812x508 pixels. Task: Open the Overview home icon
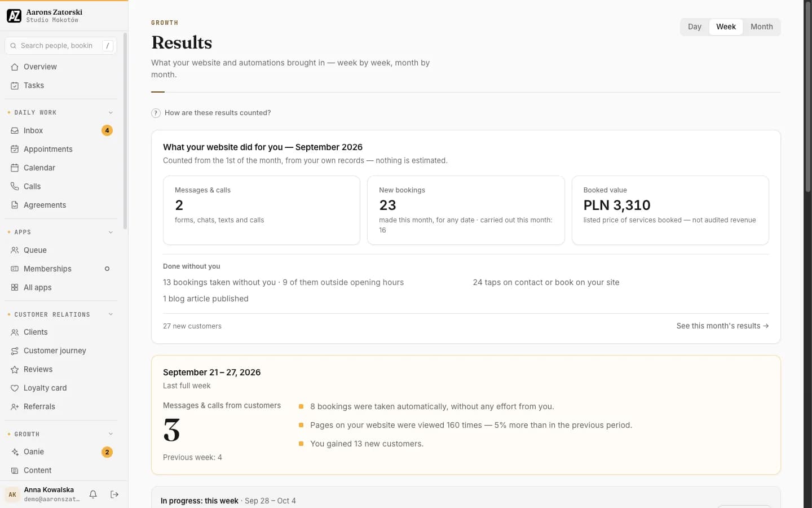15,67
